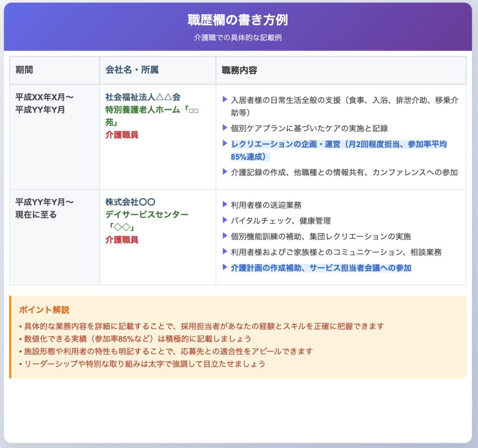478x448 pixels.
Task: Click the title 職歴欄の書き方例
Action: pyautogui.click(x=238, y=20)
